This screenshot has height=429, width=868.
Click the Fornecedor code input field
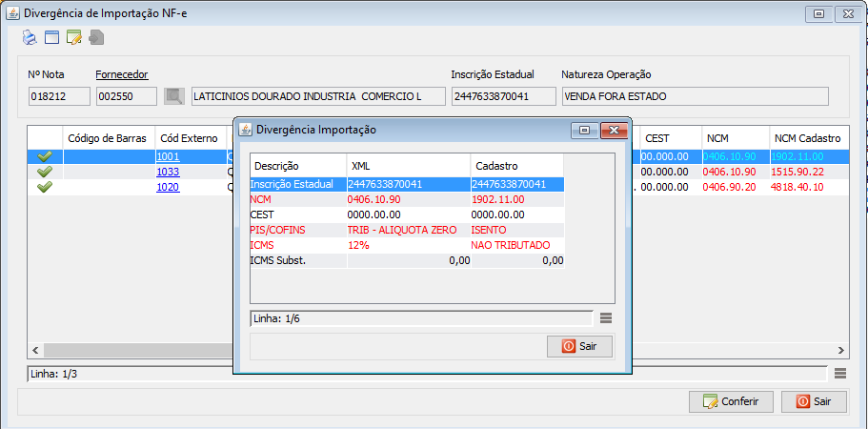pos(126,96)
